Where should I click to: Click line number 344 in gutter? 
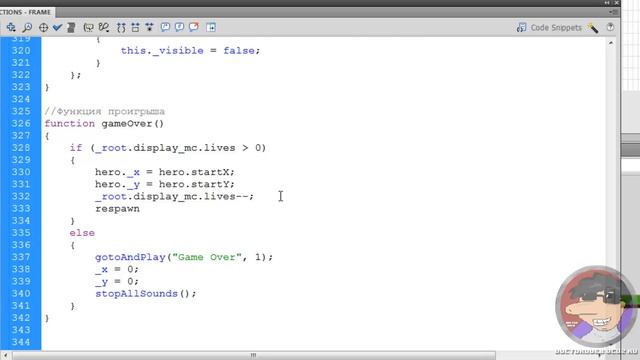coord(21,342)
